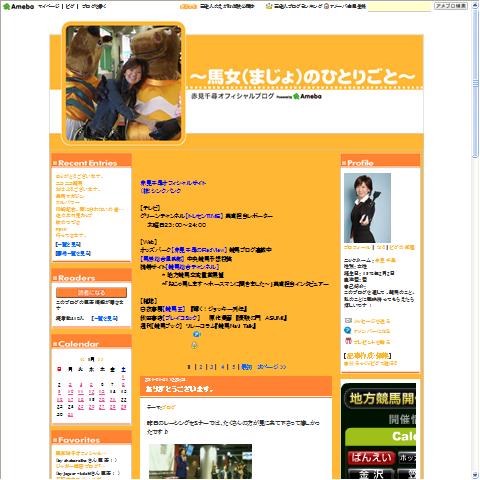
Task: Click the blog header mascot photo
Action: tap(123, 83)
